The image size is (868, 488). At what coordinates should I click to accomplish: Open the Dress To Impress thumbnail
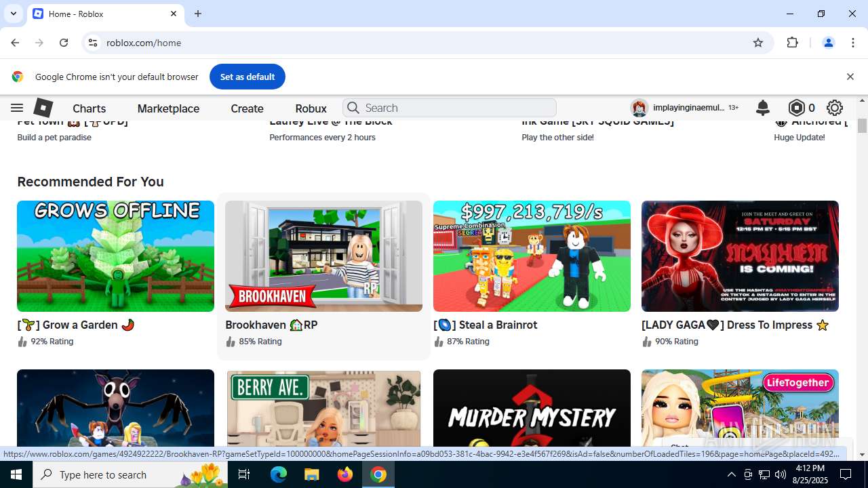pyautogui.click(x=740, y=256)
